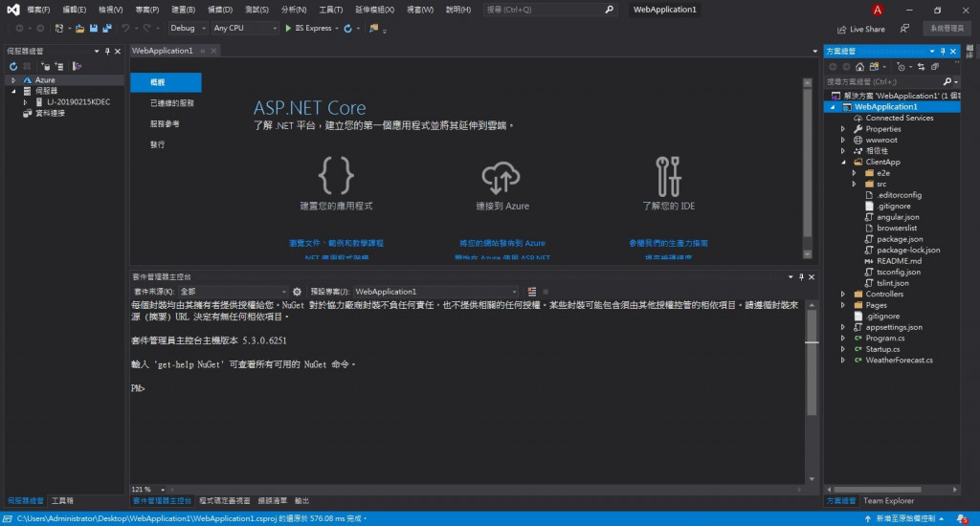This screenshot has width=980, height=526.
Task: Expand the Azure node in Server Explorer
Action: (x=13, y=80)
